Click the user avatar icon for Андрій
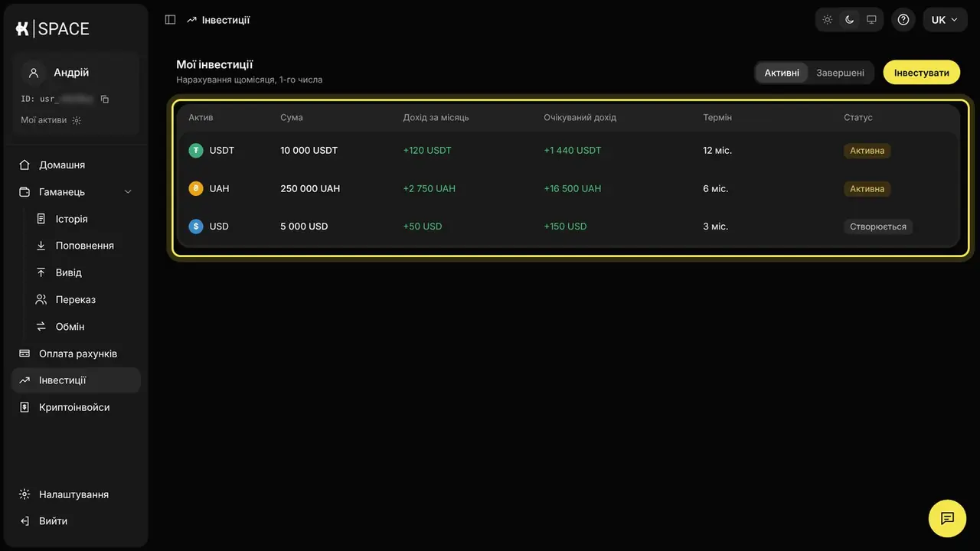 click(x=34, y=73)
